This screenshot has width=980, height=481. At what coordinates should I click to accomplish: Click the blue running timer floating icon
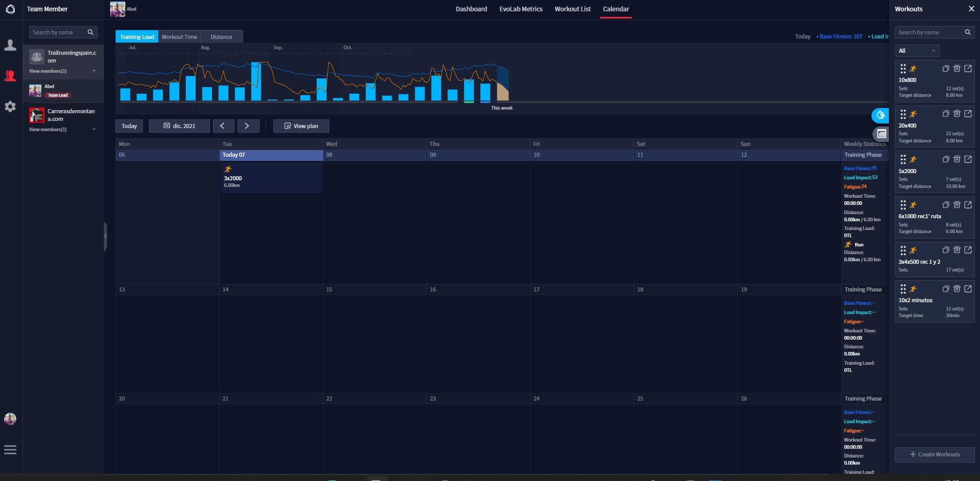tap(880, 115)
